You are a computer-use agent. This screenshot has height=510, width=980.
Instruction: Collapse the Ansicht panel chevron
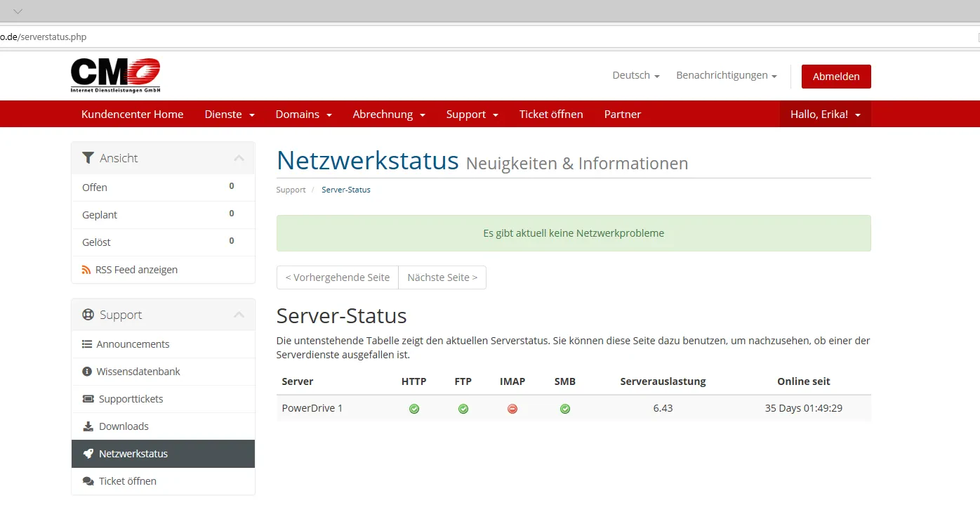(239, 158)
